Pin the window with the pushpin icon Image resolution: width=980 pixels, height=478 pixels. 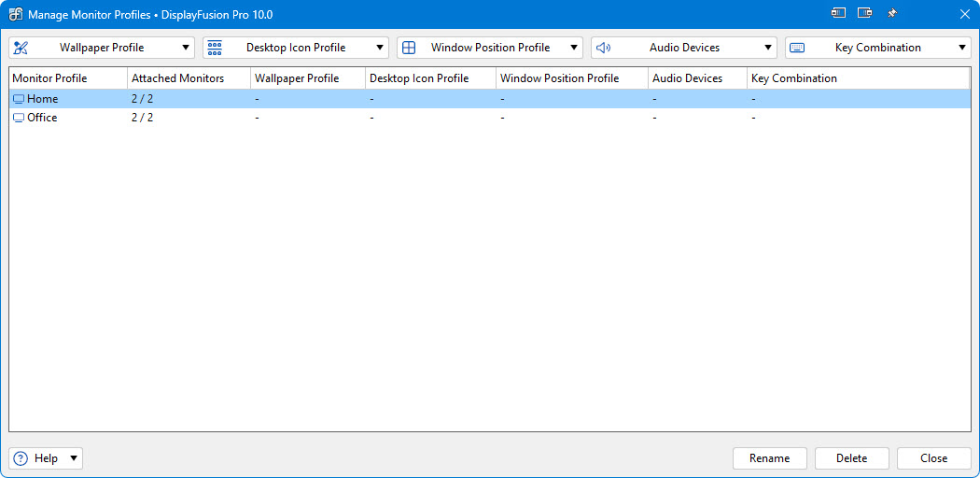click(891, 14)
